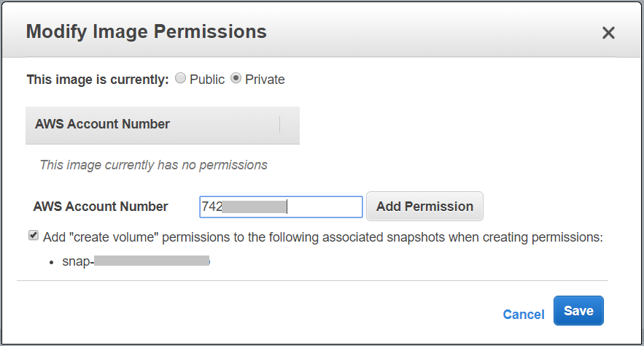
Task: Click the Modify Image Permissions title
Action: [146, 31]
